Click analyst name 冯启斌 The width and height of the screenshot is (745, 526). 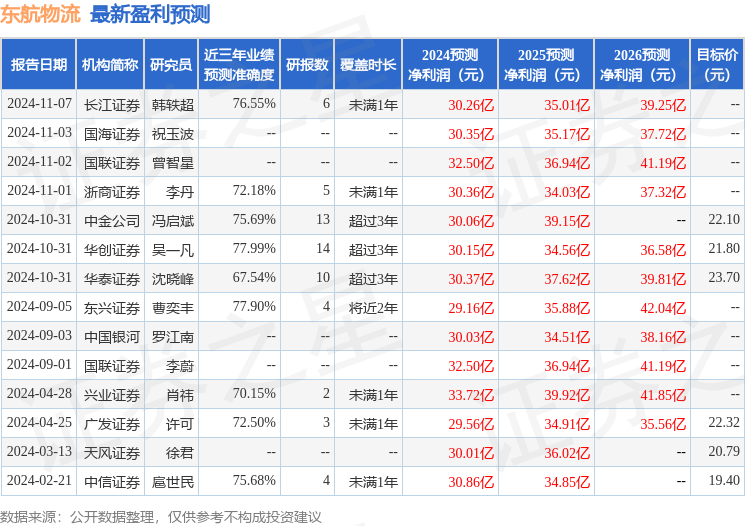click(x=173, y=221)
